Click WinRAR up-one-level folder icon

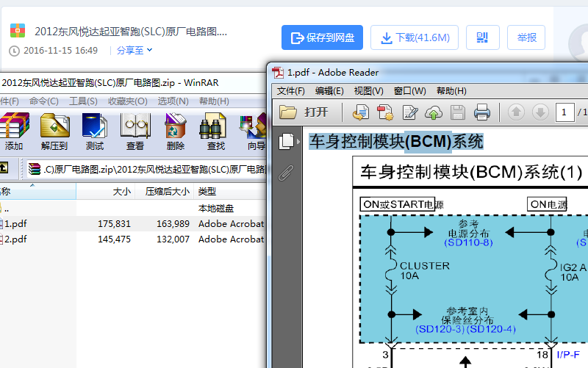coord(4,167)
